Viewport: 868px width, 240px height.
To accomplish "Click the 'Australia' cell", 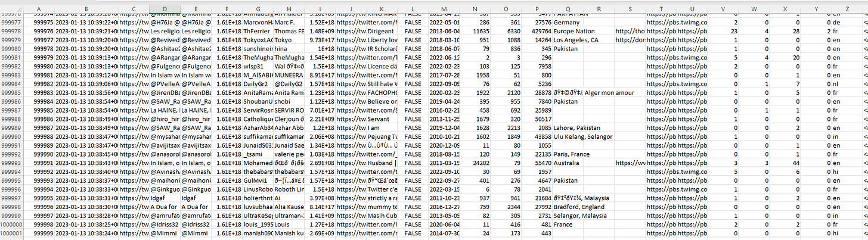I will (568, 163).
